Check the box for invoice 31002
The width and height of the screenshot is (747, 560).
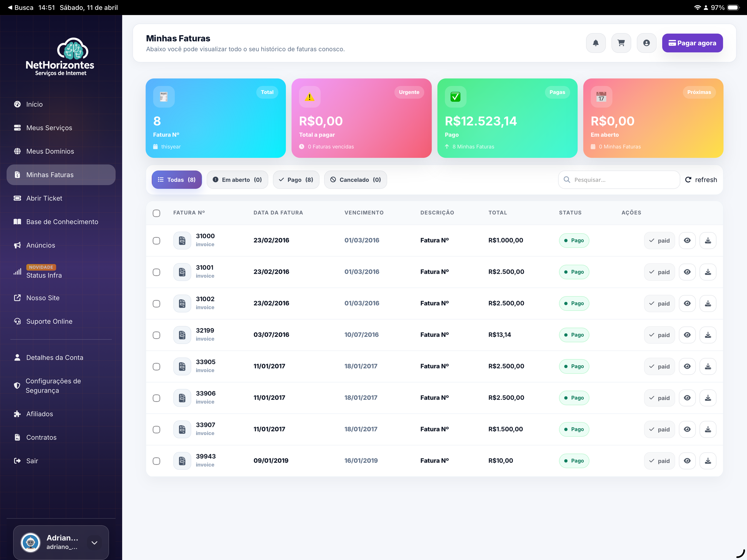[x=156, y=304]
